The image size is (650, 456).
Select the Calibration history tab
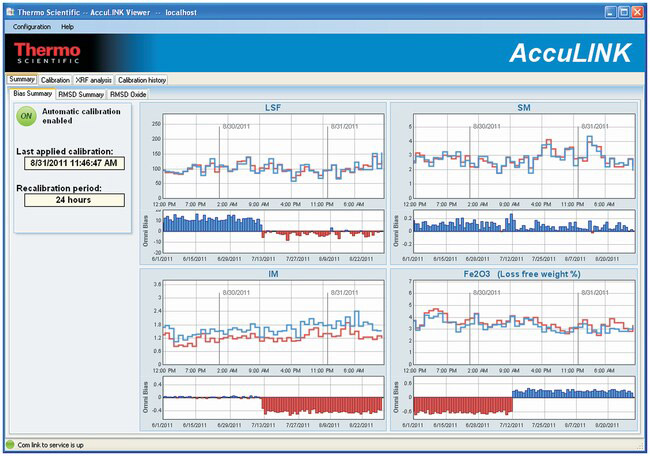pos(142,80)
